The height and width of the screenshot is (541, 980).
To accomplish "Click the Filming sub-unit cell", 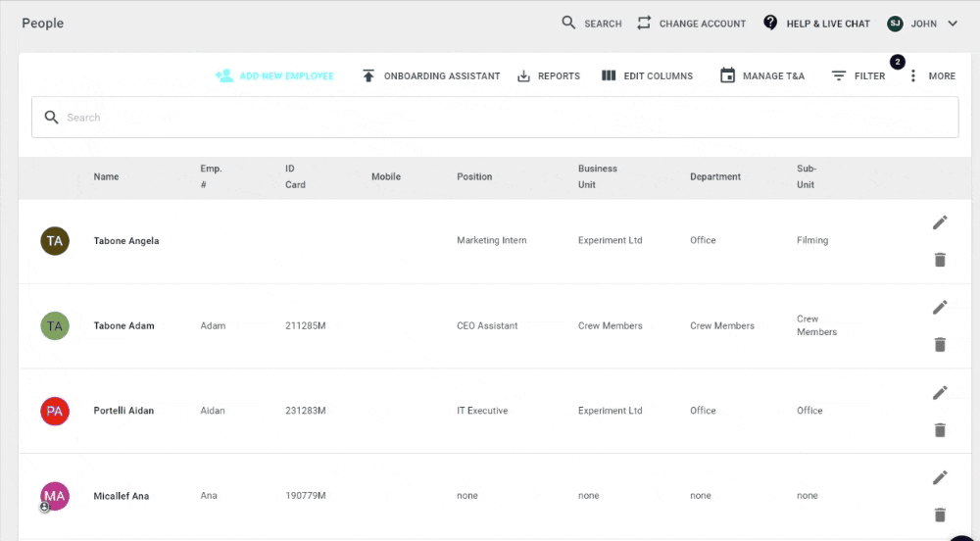I will click(812, 240).
